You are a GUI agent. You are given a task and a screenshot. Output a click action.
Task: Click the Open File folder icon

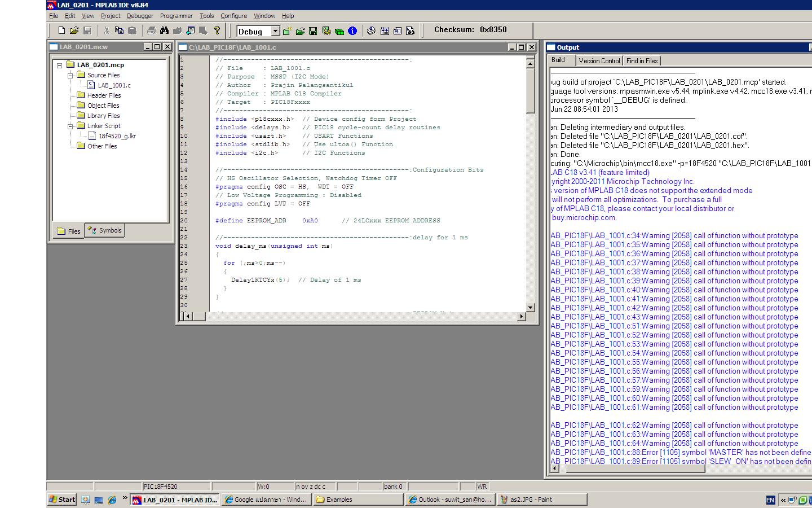(x=74, y=30)
